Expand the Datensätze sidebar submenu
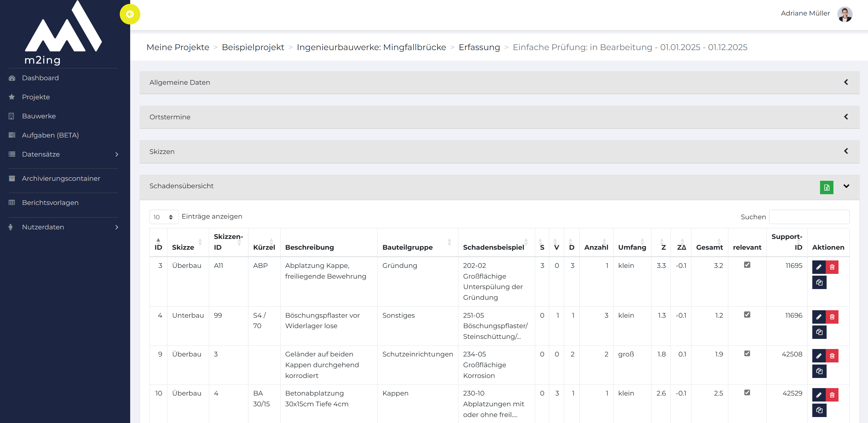Viewport: 868px width, 423px height. point(63,154)
